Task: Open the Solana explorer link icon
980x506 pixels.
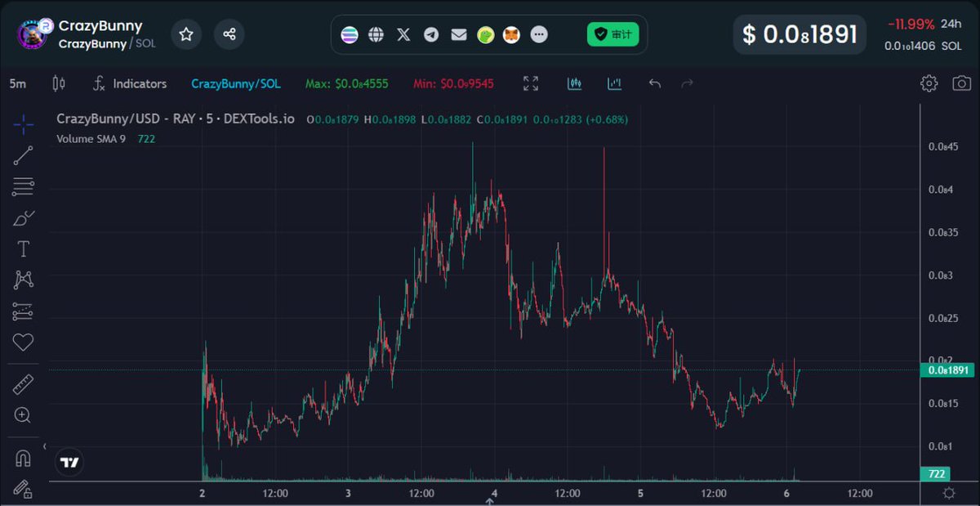Action: coord(350,34)
